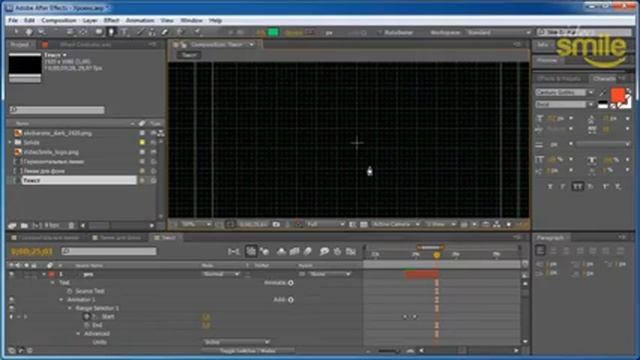This screenshot has height=360, width=640.
Task: Select the Zoom tool in toolbar
Action: [41, 32]
